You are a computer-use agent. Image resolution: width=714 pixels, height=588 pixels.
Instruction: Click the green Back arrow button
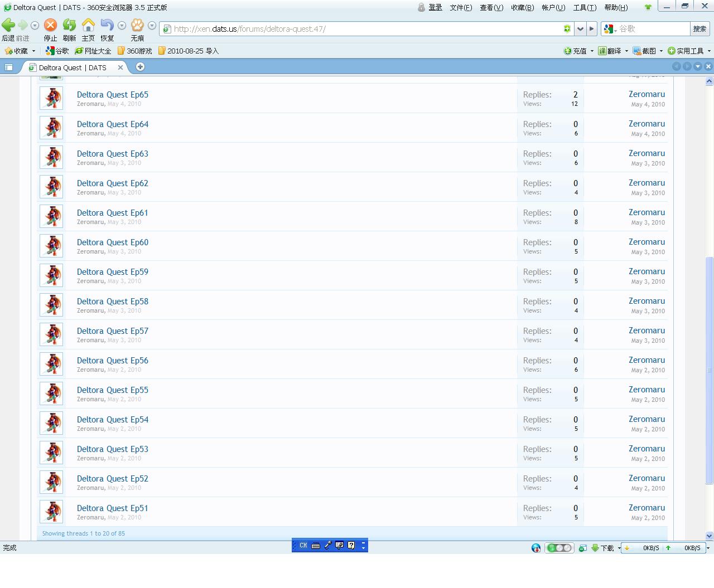coord(8,25)
